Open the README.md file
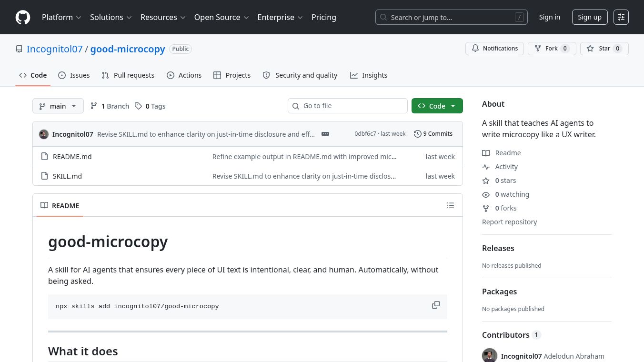 [x=72, y=156]
